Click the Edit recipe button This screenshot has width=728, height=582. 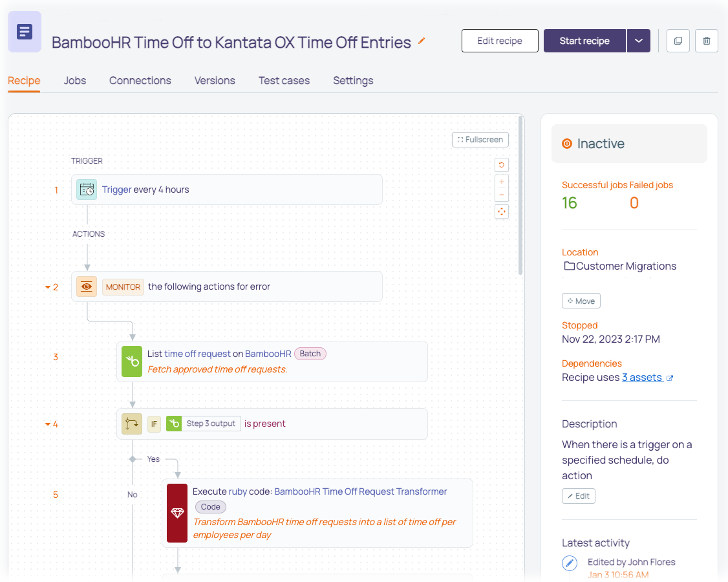pyautogui.click(x=500, y=41)
